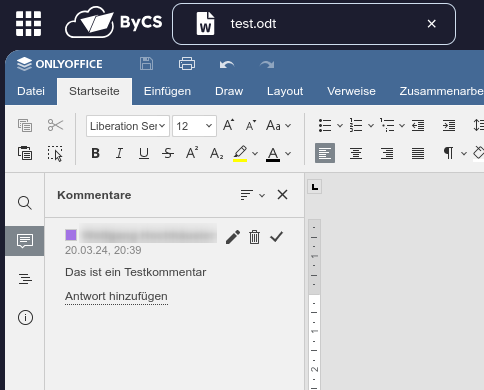Expand the multilevel list dropdown arrow
This screenshot has height=390, width=484.
pyautogui.click(x=402, y=126)
